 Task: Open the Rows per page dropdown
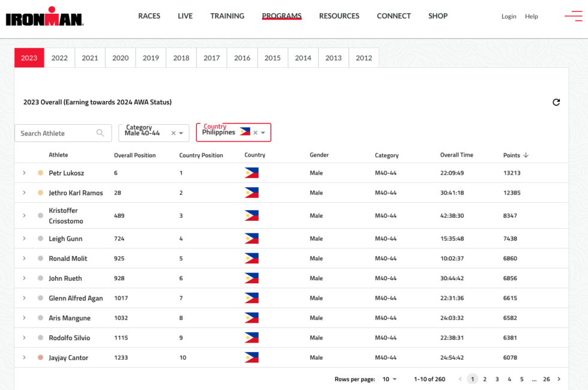pos(389,379)
